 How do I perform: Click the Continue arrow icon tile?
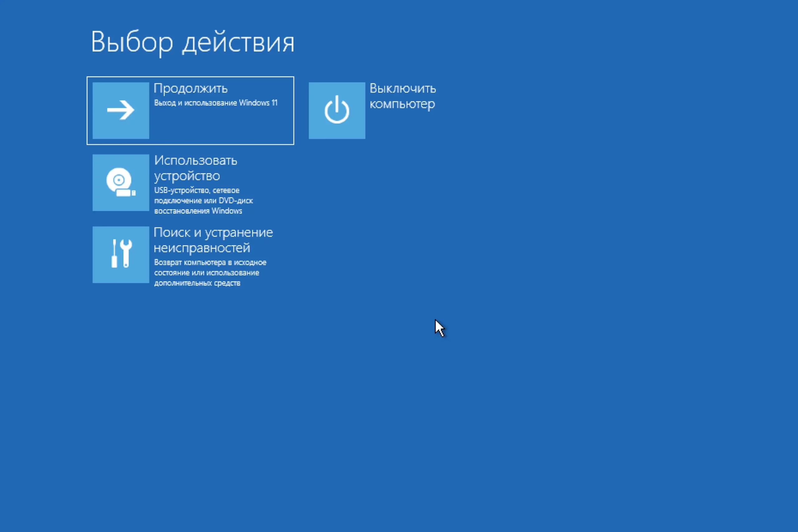(121, 111)
